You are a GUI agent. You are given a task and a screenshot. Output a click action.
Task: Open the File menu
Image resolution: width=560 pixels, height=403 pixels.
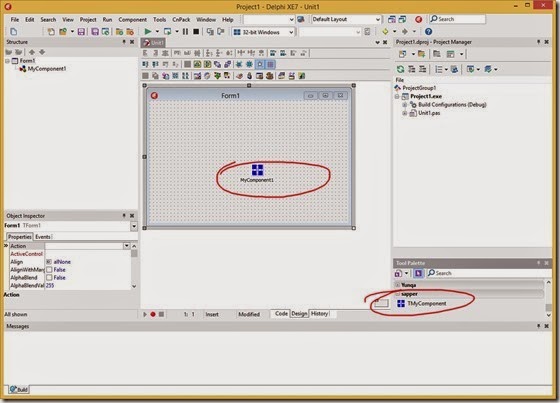tap(15, 19)
